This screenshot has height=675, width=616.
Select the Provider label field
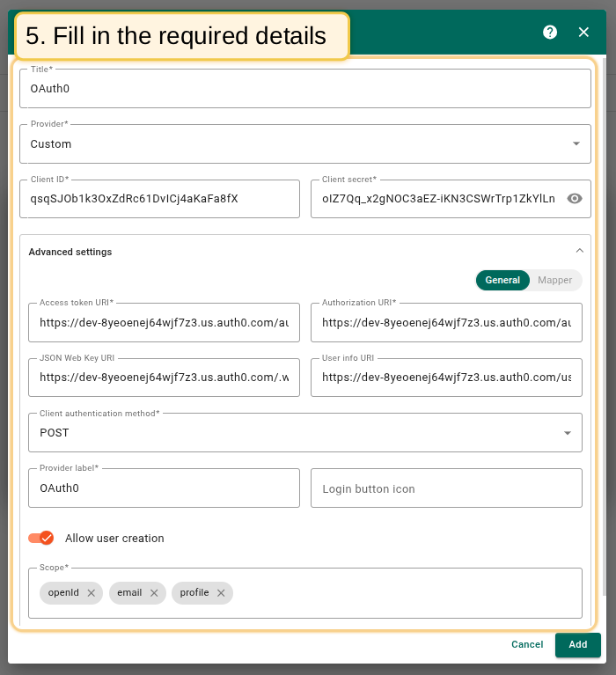pos(164,488)
